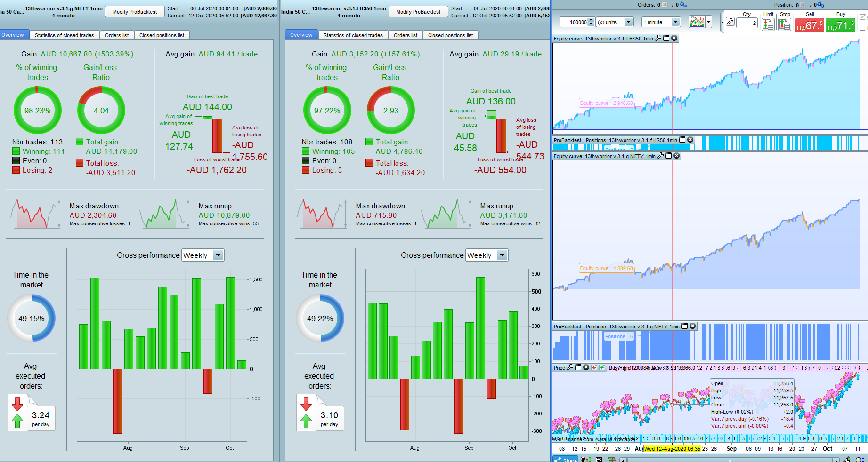Select Overview tab in HS50 report
This screenshot has width=868, height=462.
tap(301, 35)
